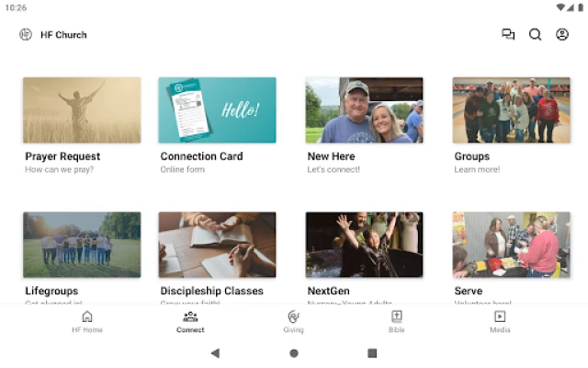Select the Connect tab label
This screenshot has height=368, width=588.
(x=190, y=329)
